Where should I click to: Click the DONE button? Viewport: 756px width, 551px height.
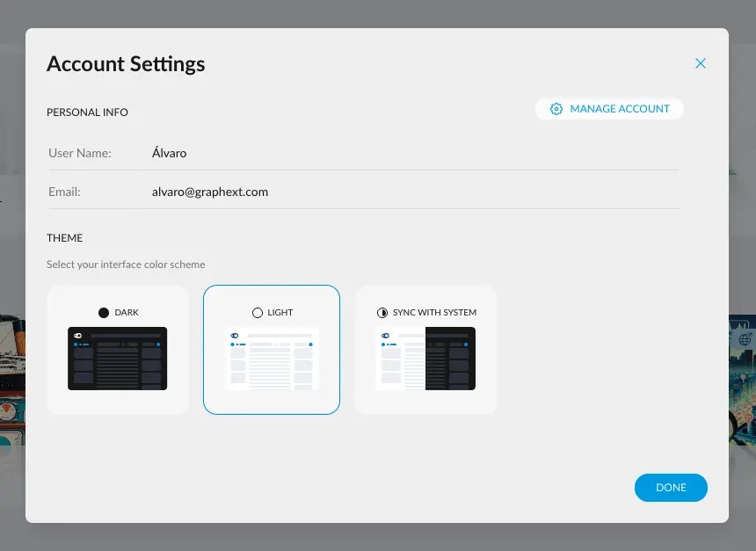[x=671, y=488]
